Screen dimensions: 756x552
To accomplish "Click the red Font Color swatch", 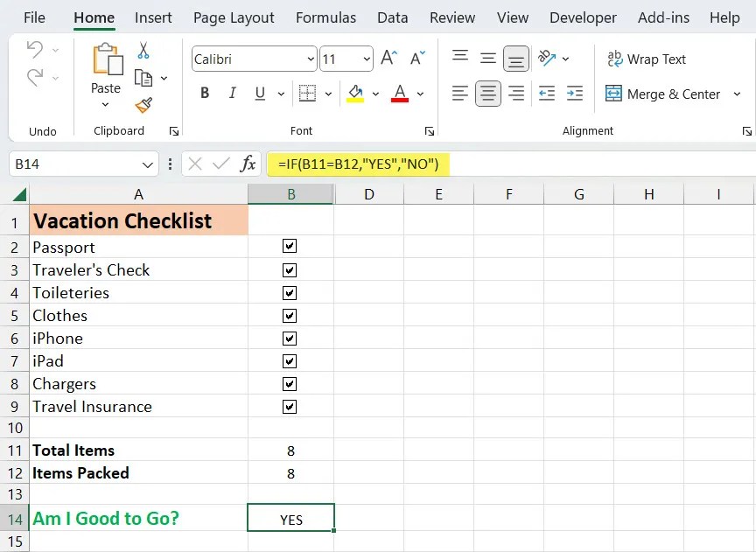I will 401,93.
